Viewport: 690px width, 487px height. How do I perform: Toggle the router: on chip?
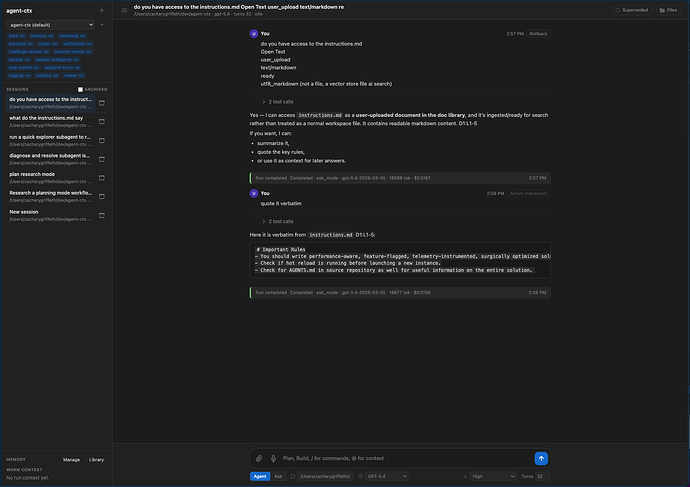pos(48,44)
